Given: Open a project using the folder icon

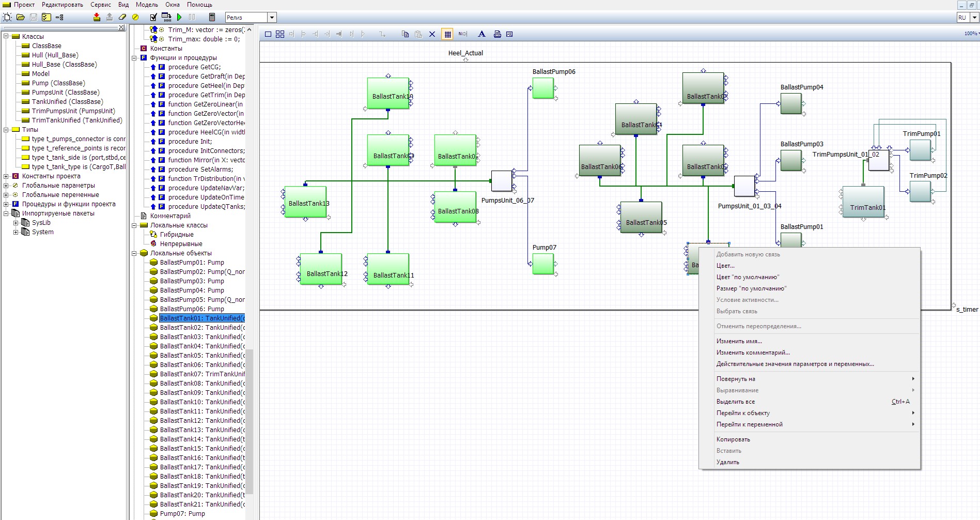Looking at the screenshot, I should pos(21,17).
